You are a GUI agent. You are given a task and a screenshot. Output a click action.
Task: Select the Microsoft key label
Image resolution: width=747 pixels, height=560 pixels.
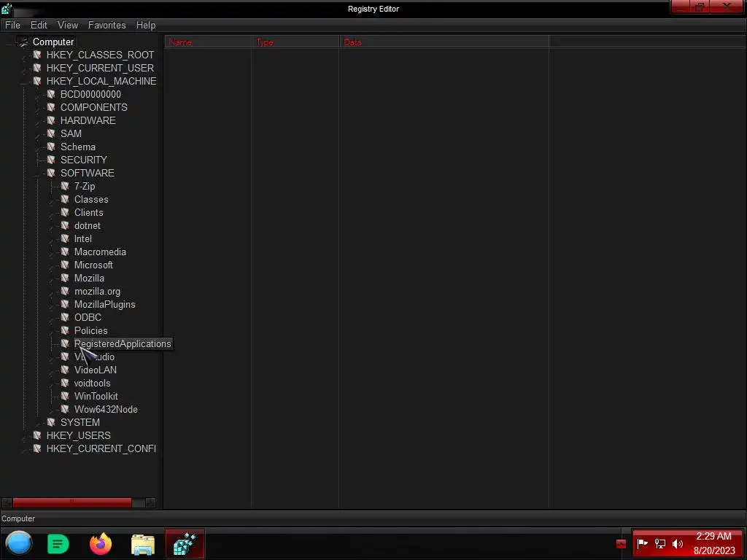pyautogui.click(x=93, y=265)
